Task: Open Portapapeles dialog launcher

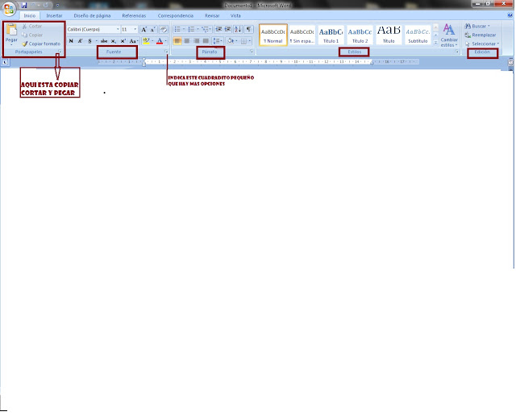Action: pos(60,52)
